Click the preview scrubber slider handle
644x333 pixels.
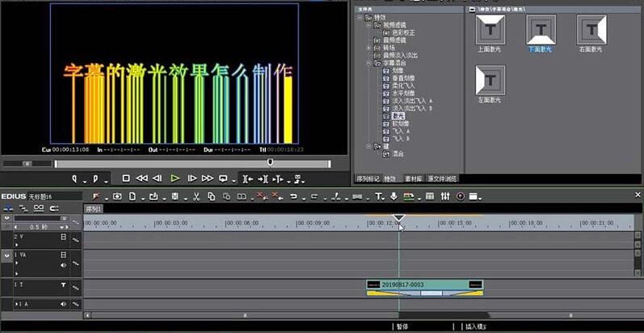point(270,162)
